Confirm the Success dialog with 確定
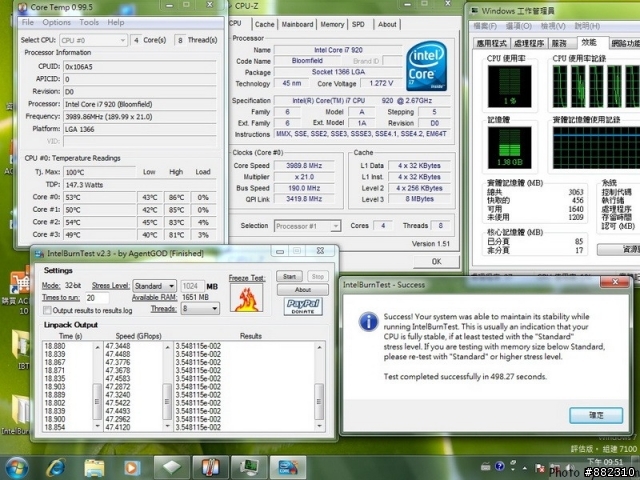The height and width of the screenshot is (480, 640). (596, 416)
